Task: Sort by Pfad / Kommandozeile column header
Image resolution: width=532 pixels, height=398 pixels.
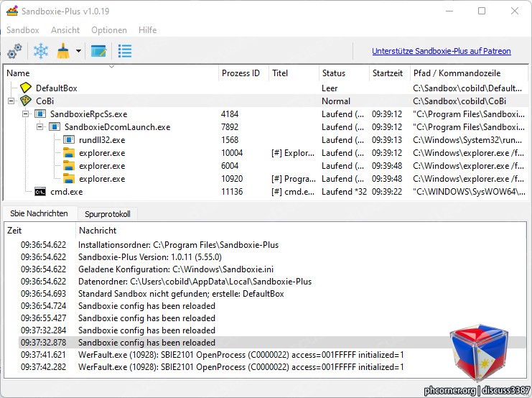Action: [x=470, y=73]
